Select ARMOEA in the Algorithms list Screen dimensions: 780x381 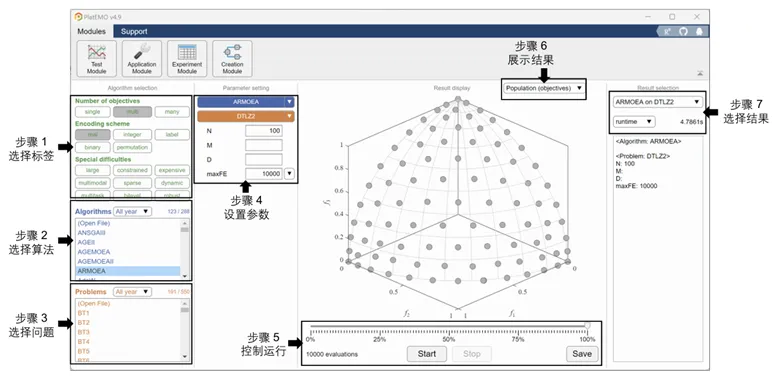point(128,271)
